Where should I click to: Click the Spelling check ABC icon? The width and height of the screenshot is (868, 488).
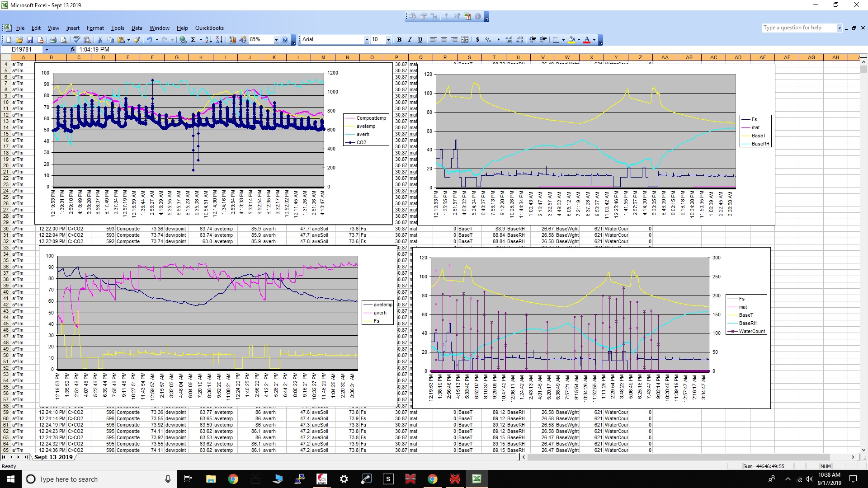76,40
